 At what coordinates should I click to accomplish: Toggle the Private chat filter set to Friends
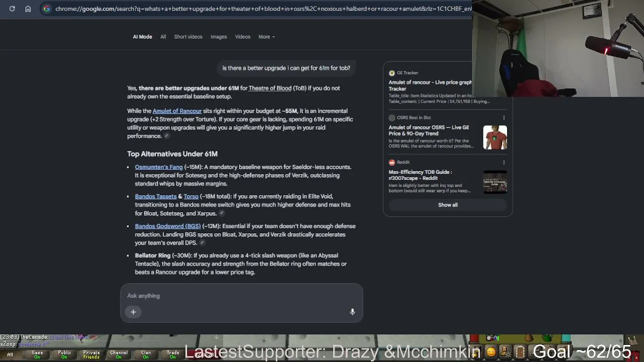[x=92, y=354]
